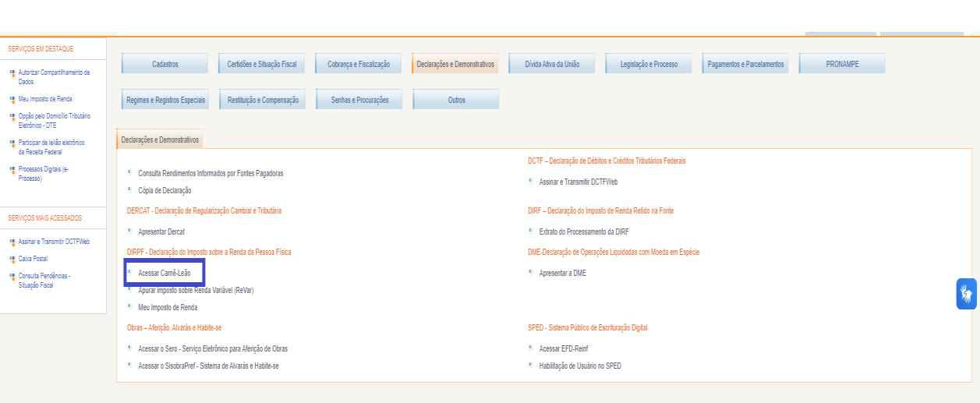The width and height of the screenshot is (980, 403).
Task: Click DME-Declaração de Operações heading
Action: tap(614, 252)
